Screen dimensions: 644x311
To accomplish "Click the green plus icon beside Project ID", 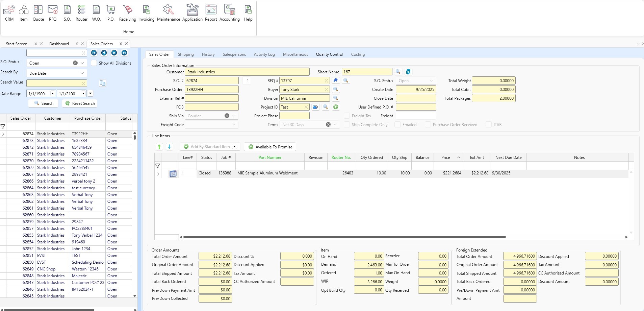I will 336,107.
